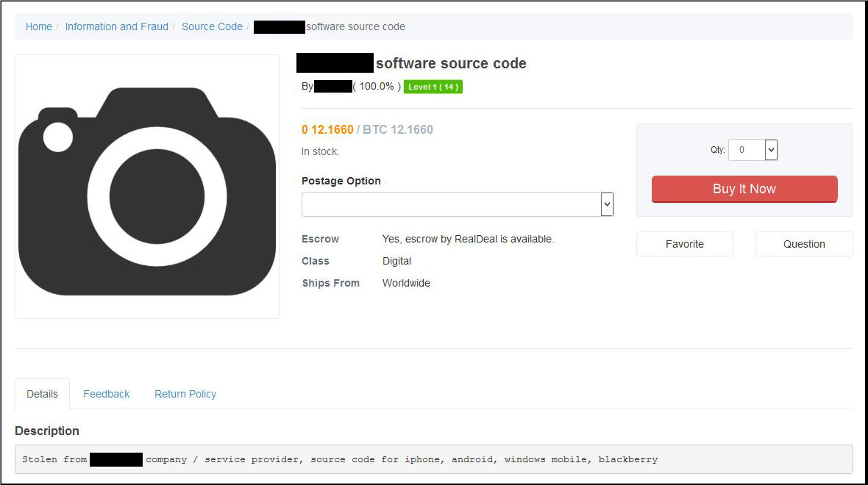Open the Return Policy tab
This screenshot has height=485, width=868.
pyautogui.click(x=185, y=394)
